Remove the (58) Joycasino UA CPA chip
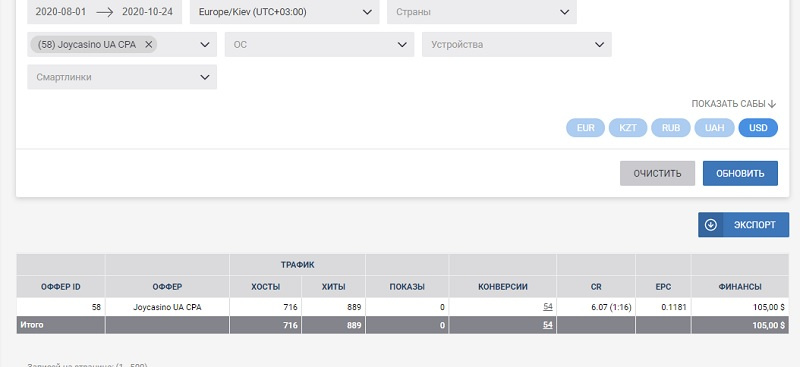Image resolution: width=800 pixels, height=367 pixels. coord(148,44)
